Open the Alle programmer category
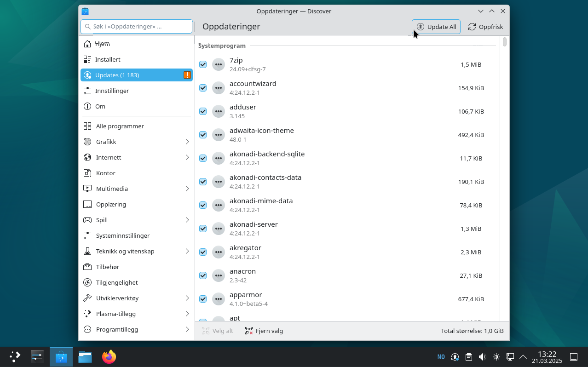 pyautogui.click(x=120, y=126)
